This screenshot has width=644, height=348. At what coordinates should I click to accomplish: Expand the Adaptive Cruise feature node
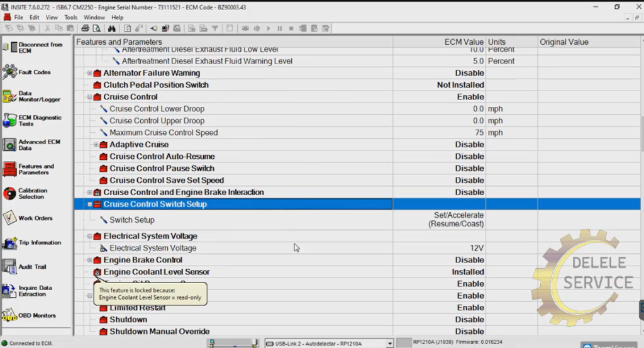(96, 145)
